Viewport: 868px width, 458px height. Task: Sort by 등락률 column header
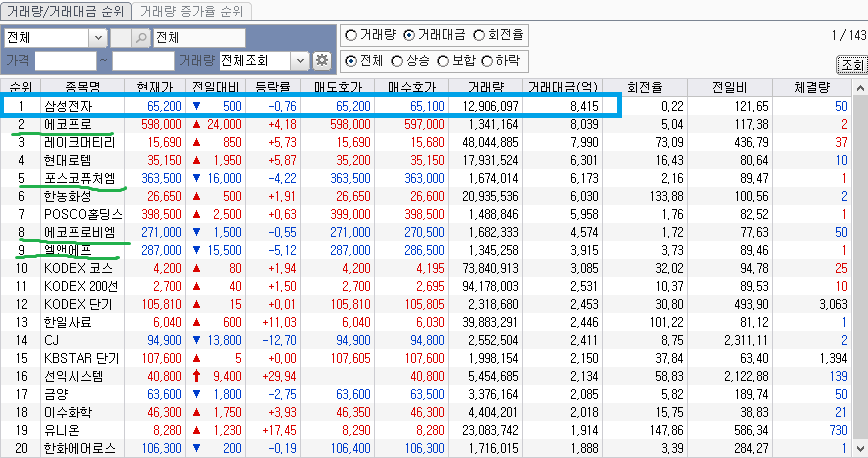273,87
